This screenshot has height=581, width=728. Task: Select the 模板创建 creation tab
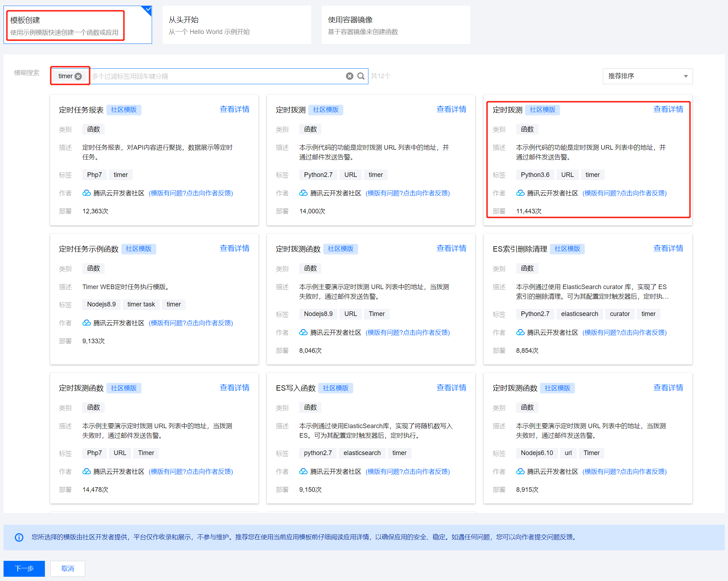(x=78, y=25)
